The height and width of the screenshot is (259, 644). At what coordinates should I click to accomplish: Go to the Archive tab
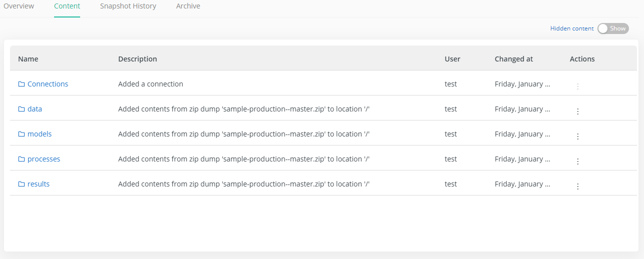(188, 6)
